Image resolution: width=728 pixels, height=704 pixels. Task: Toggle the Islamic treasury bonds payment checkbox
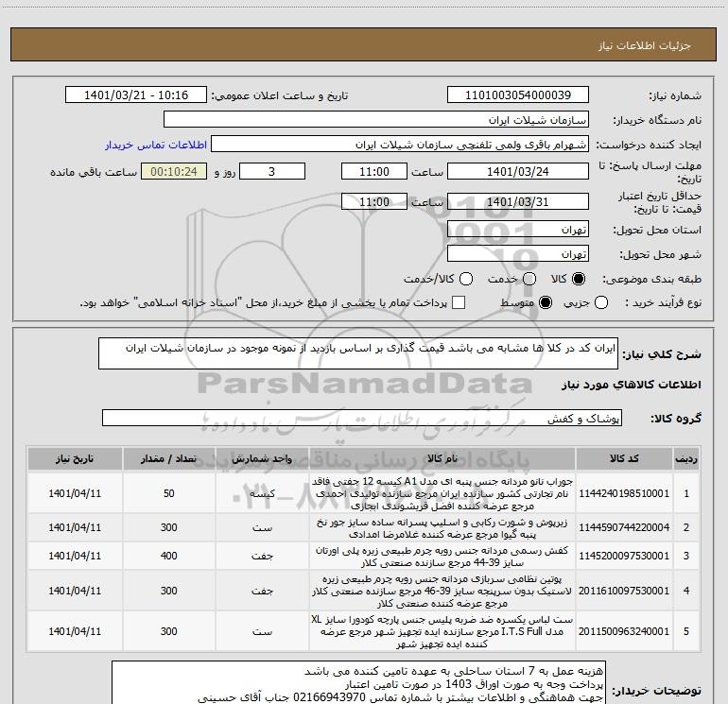[459, 302]
